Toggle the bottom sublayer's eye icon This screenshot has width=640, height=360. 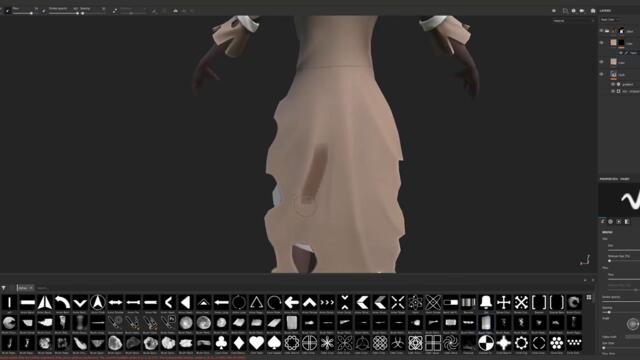pos(613,91)
